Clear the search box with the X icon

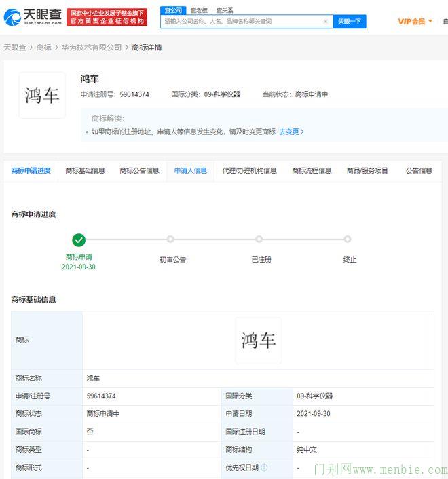(325, 22)
